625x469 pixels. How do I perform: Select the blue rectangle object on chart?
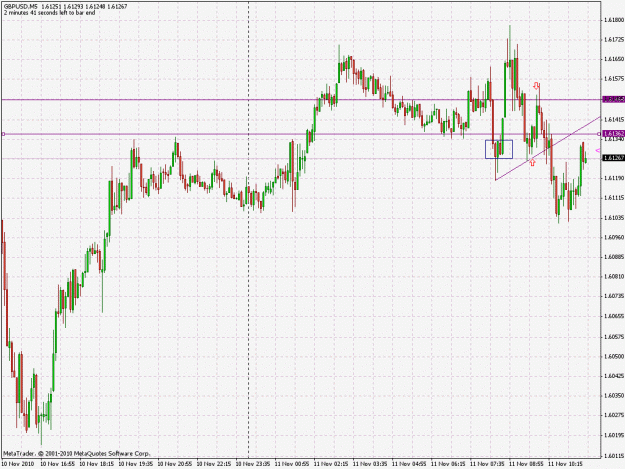tap(499, 149)
